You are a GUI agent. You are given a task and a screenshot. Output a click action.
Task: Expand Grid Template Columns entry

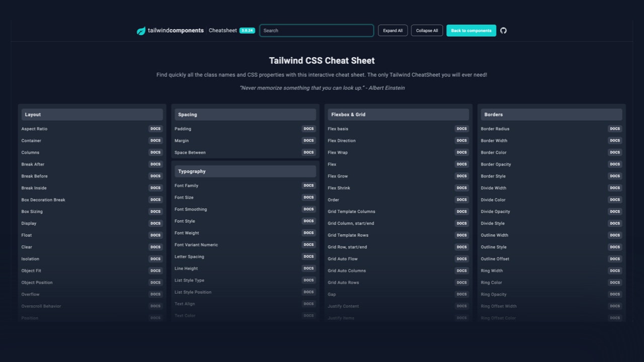click(398, 212)
